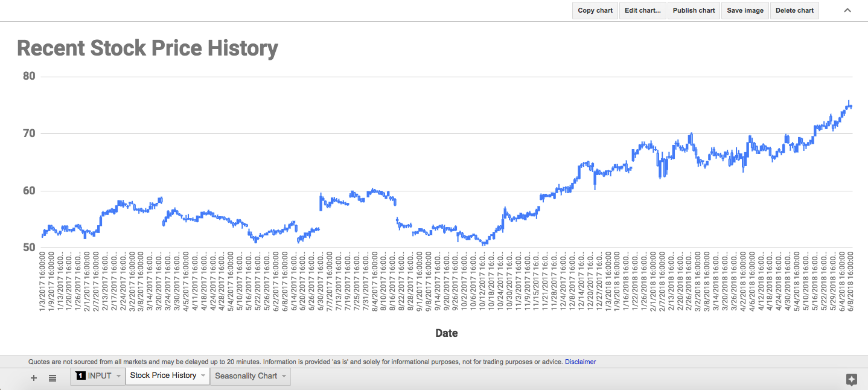868x390 pixels.
Task: Open the all sheets list icon
Action: (x=52, y=378)
